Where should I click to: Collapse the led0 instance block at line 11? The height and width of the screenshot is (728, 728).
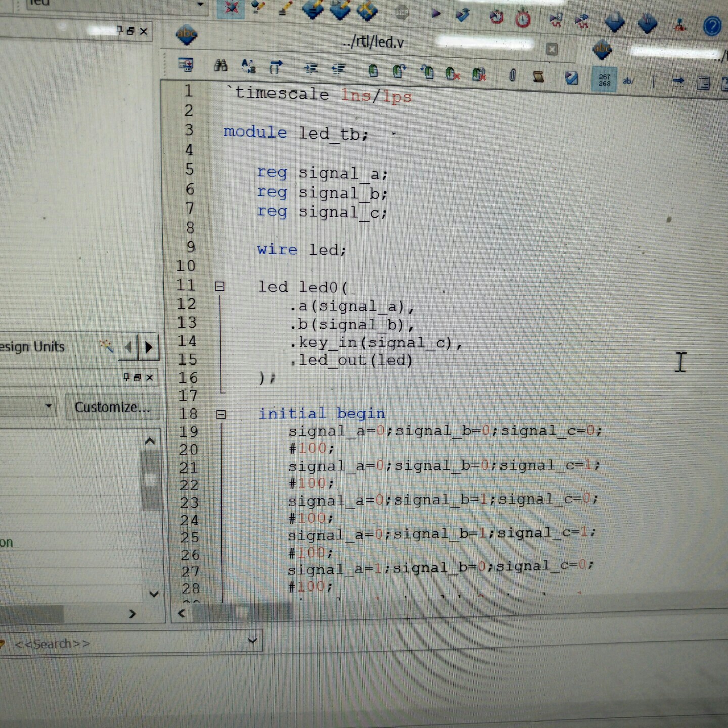219,286
